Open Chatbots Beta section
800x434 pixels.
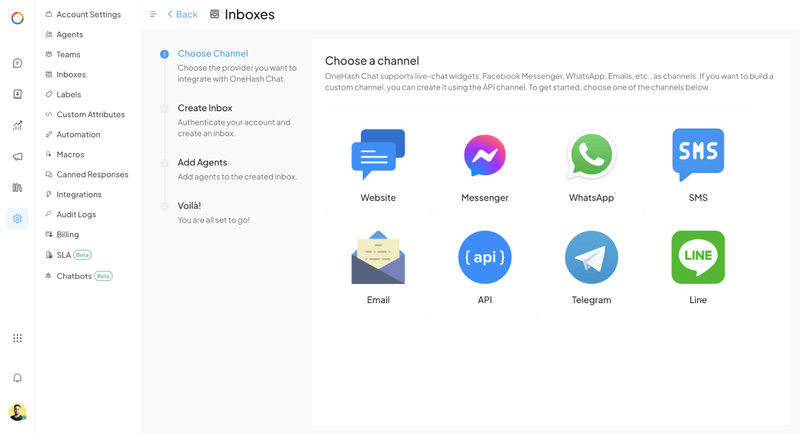tap(74, 276)
